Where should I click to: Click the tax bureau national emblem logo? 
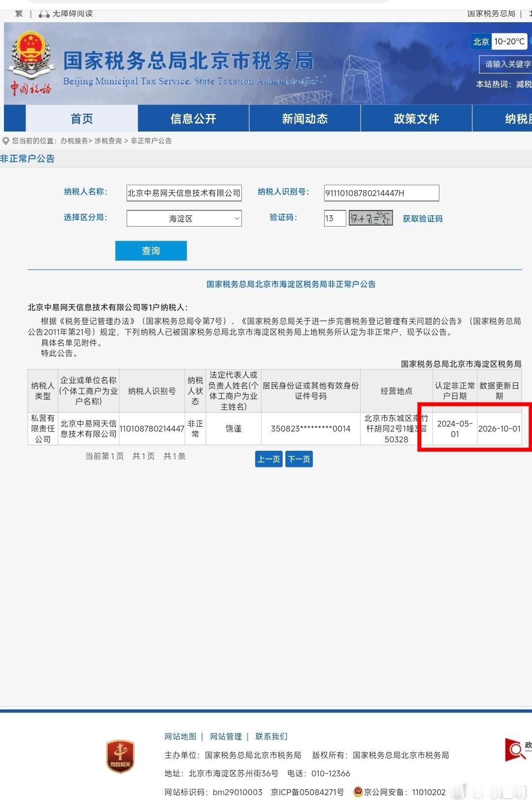tap(31, 54)
